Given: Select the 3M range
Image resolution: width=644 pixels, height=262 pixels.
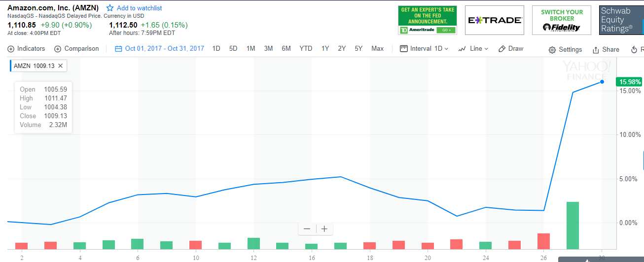Looking at the screenshot, I should point(268,49).
